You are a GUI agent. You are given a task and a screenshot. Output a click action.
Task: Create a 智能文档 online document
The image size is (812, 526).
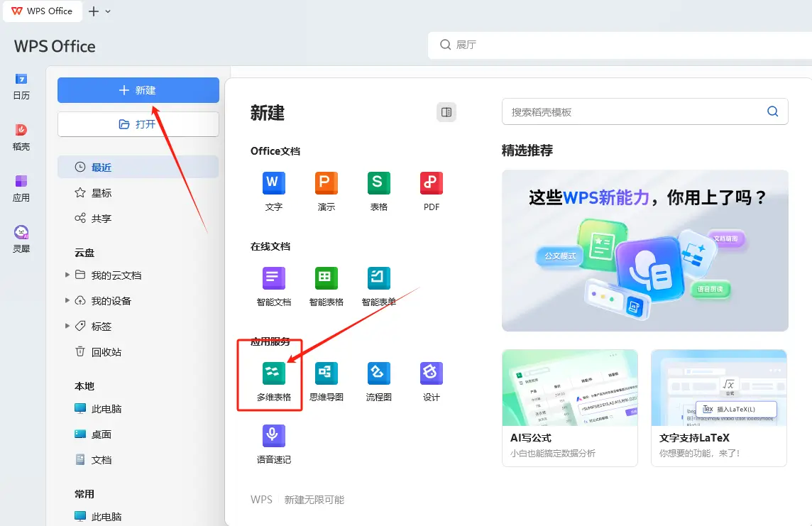tap(274, 287)
